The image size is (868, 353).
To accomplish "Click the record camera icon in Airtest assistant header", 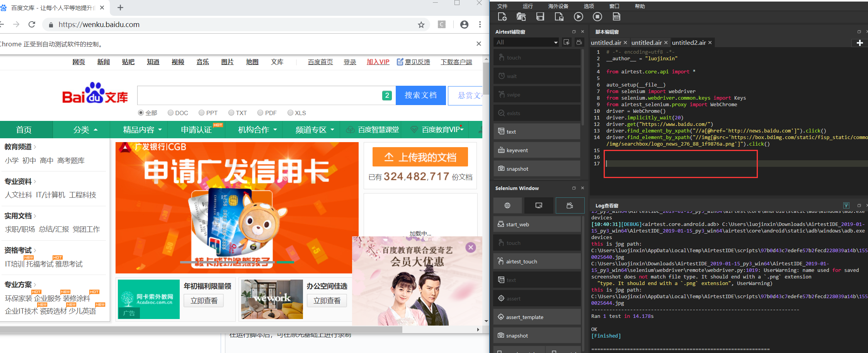I will point(579,42).
